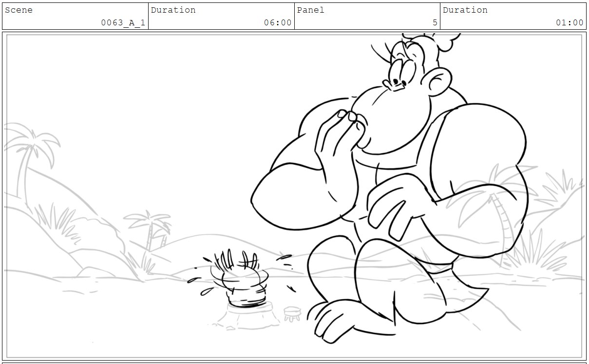Screen dimensions: 589x364
Task: Select the Scene header label
Action: tap(19, 10)
